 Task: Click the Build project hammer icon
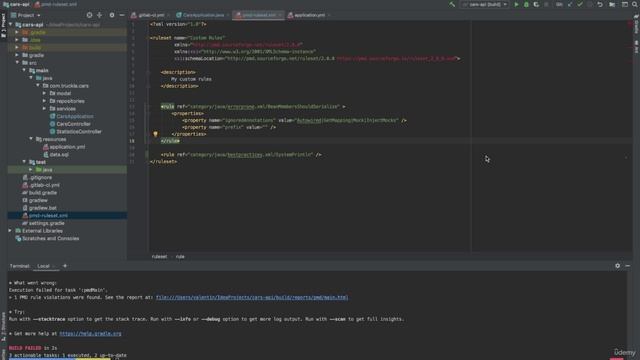click(x=452, y=4)
